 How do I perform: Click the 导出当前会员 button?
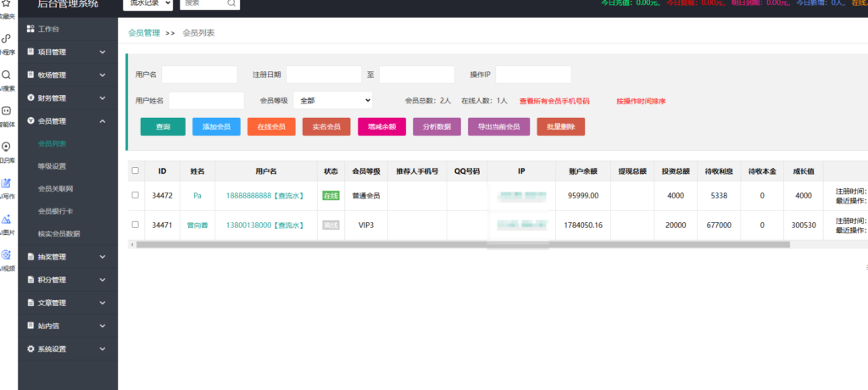point(498,127)
